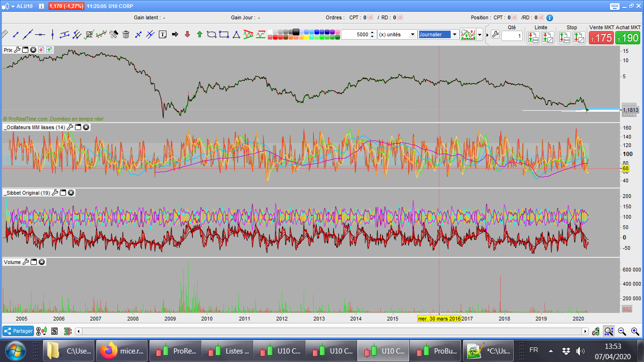Viewport: 644px width, 362px height.
Task: Open the trading wrench settings beside Qté
Action: click(x=495, y=34)
